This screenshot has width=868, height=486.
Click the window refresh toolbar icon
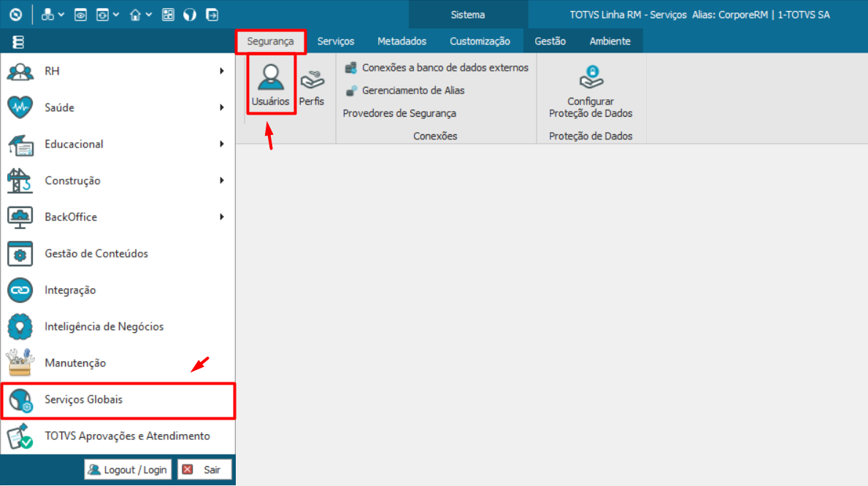[102, 15]
